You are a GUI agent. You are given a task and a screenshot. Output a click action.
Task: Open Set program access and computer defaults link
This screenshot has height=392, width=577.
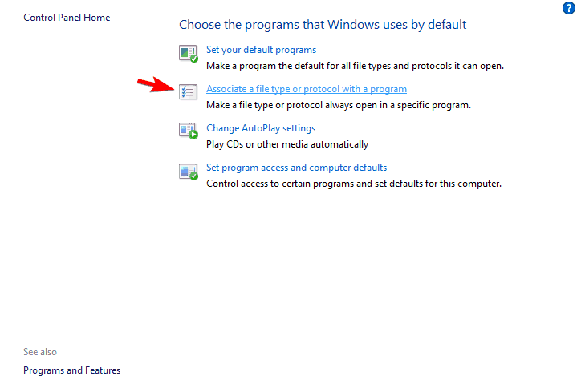(296, 168)
